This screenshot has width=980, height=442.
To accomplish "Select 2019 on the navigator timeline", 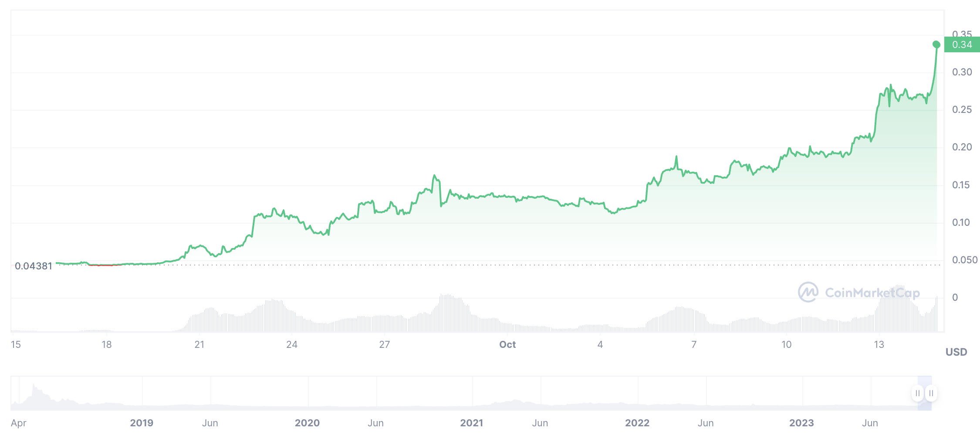I will click(x=142, y=423).
